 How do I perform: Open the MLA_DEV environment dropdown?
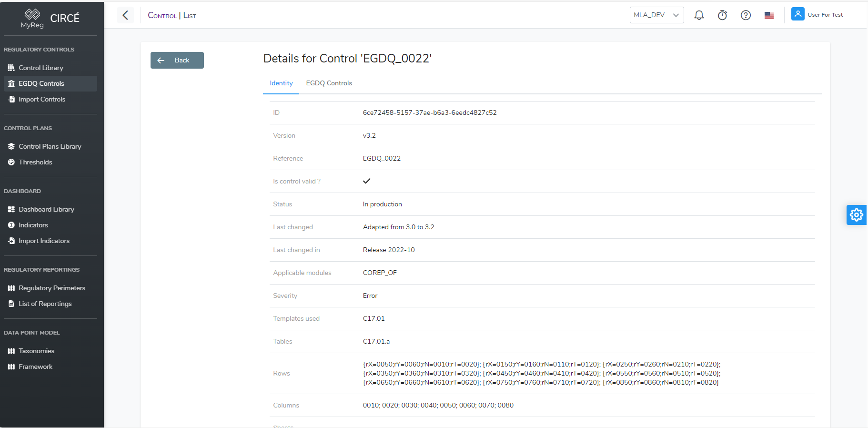656,15
